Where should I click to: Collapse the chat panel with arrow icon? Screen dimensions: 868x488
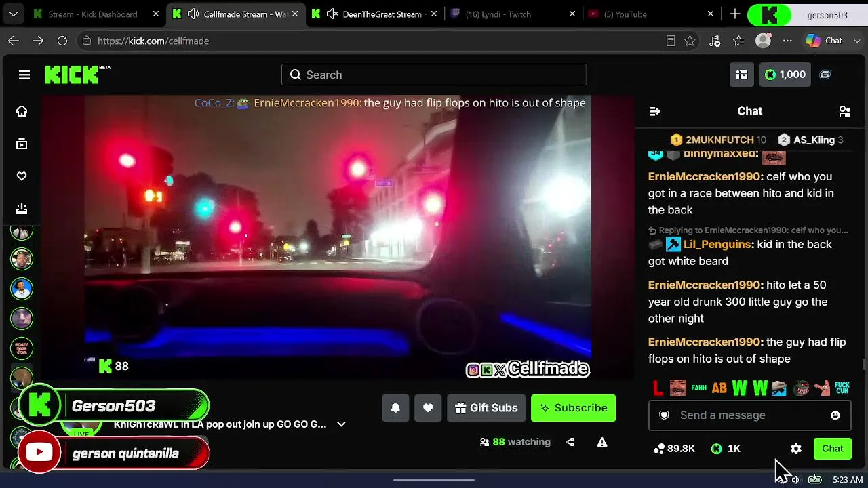coord(654,111)
